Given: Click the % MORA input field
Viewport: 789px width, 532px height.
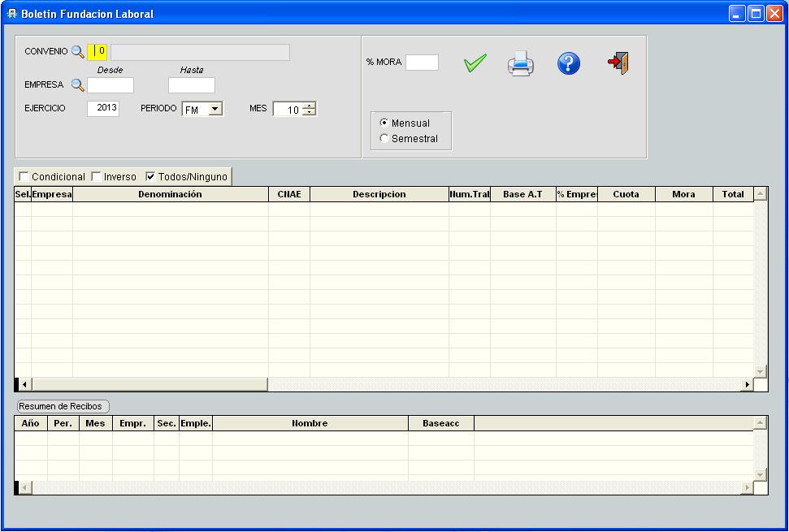Looking at the screenshot, I should click(x=423, y=63).
